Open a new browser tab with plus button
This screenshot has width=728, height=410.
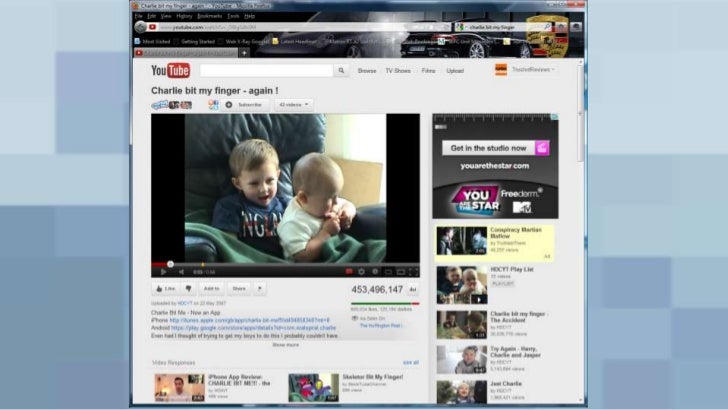[x=244, y=53]
